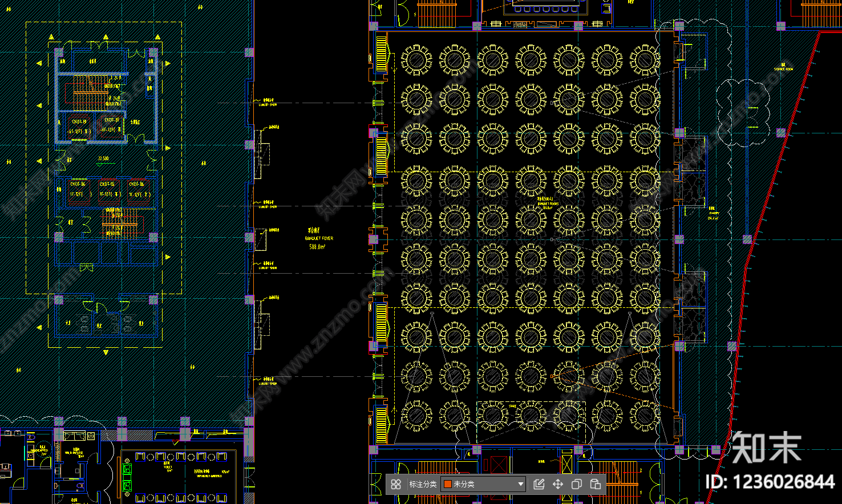
Task: Click the 589.8m² area text
Action: pos(317,247)
